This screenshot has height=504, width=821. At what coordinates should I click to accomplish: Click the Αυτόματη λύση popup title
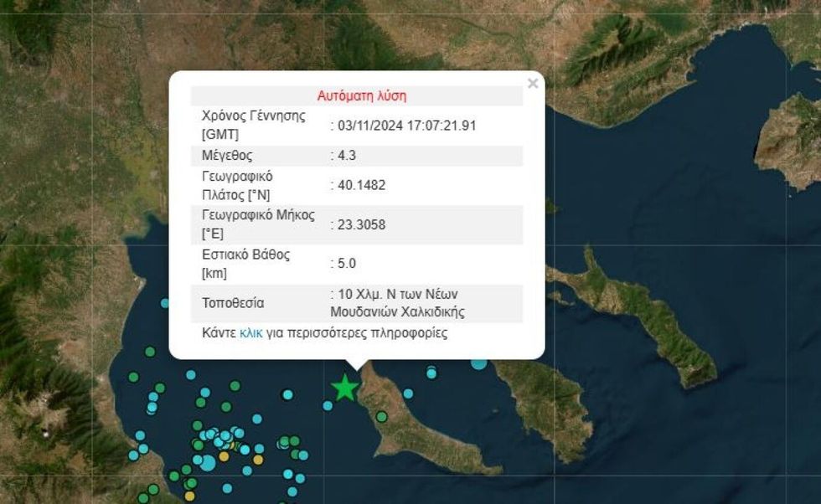pyautogui.click(x=362, y=95)
